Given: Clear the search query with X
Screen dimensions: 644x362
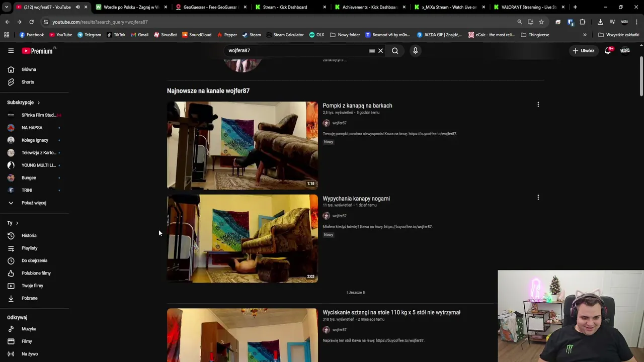Looking at the screenshot, I should [x=380, y=50].
